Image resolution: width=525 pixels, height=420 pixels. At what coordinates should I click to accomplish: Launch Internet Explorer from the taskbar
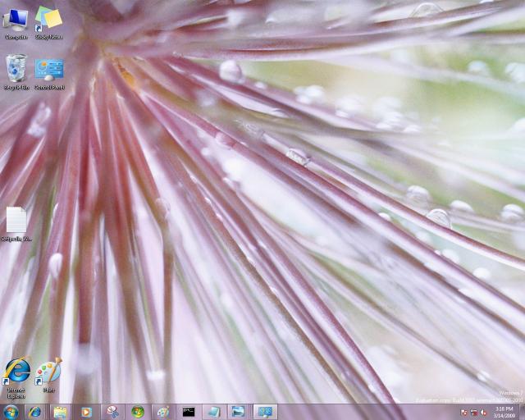(34, 411)
